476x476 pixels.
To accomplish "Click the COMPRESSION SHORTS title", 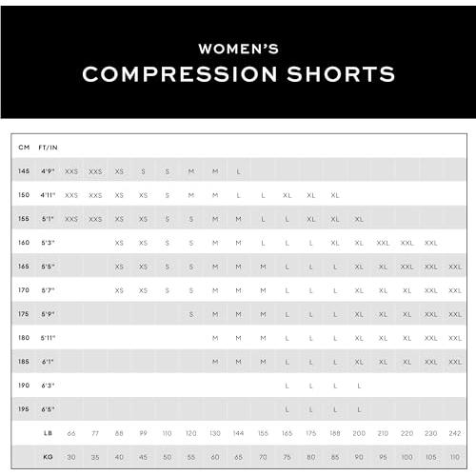I will click(238, 74).
